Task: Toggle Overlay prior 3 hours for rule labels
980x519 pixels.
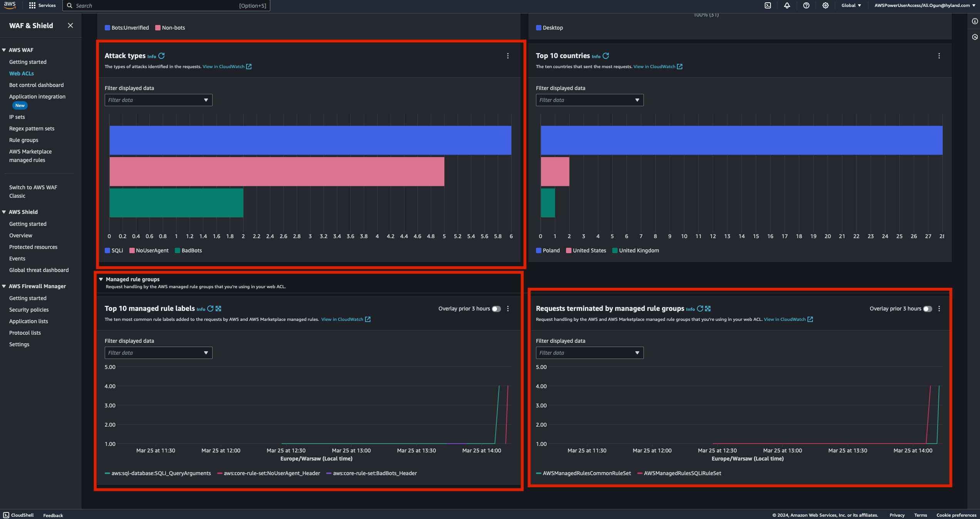Action: (496, 309)
